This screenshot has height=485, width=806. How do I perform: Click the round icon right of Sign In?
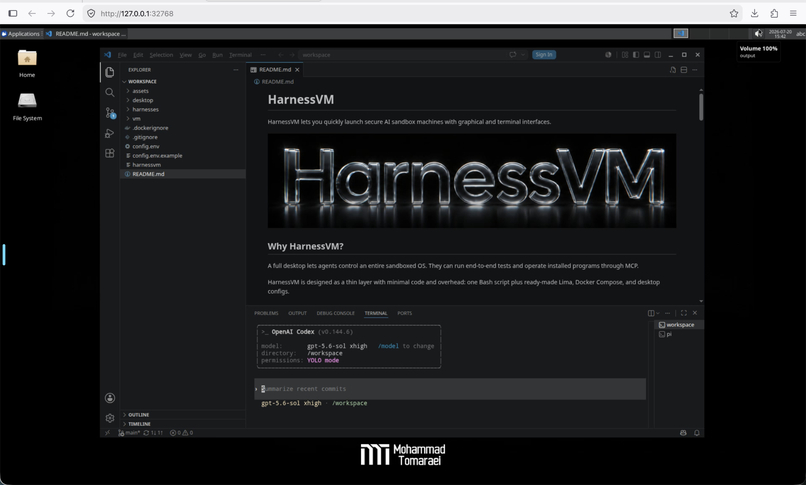point(608,54)
